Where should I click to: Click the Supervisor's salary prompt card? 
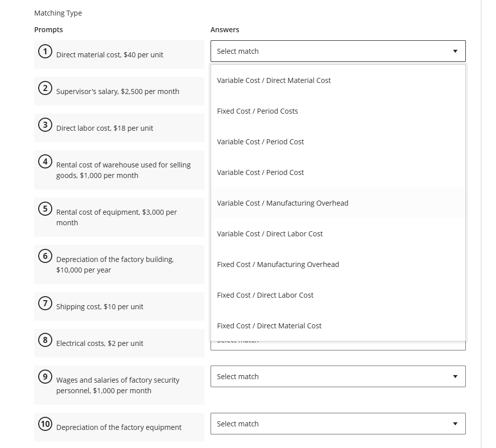pos(119,91)
